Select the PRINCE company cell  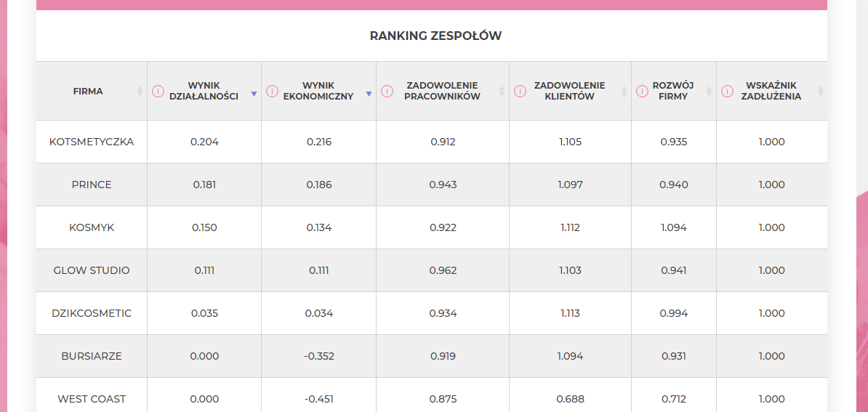click(x=92, y=185)
